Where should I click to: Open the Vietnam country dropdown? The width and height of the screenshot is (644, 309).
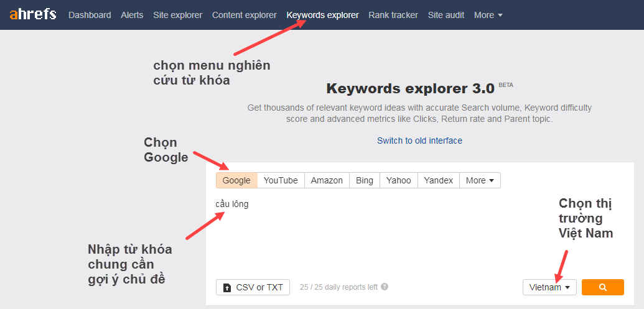pos(549,287)
